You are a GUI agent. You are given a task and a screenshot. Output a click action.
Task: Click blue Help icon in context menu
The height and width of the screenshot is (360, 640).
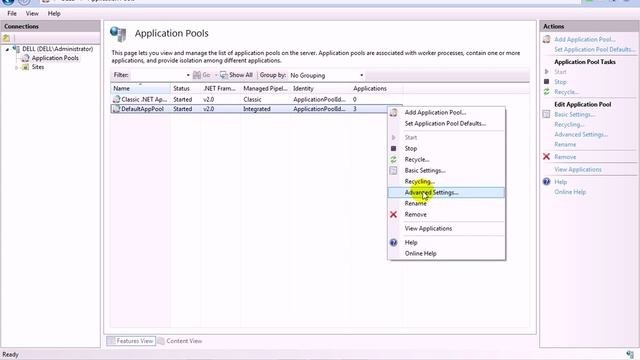click(393, 242)
